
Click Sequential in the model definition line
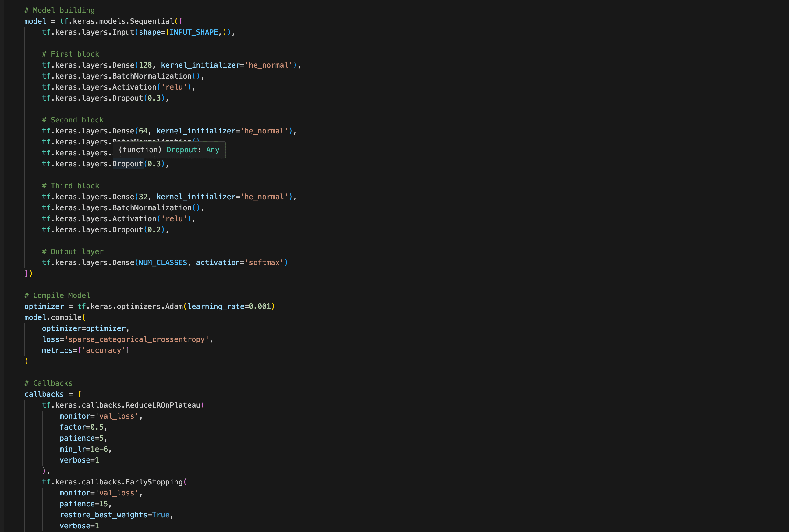[152, 21]
